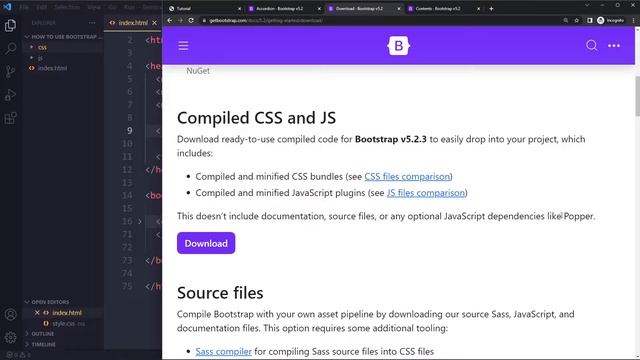Select index.html in Open Editors
This screenshot has height=360, width=640.
point(67,313)
